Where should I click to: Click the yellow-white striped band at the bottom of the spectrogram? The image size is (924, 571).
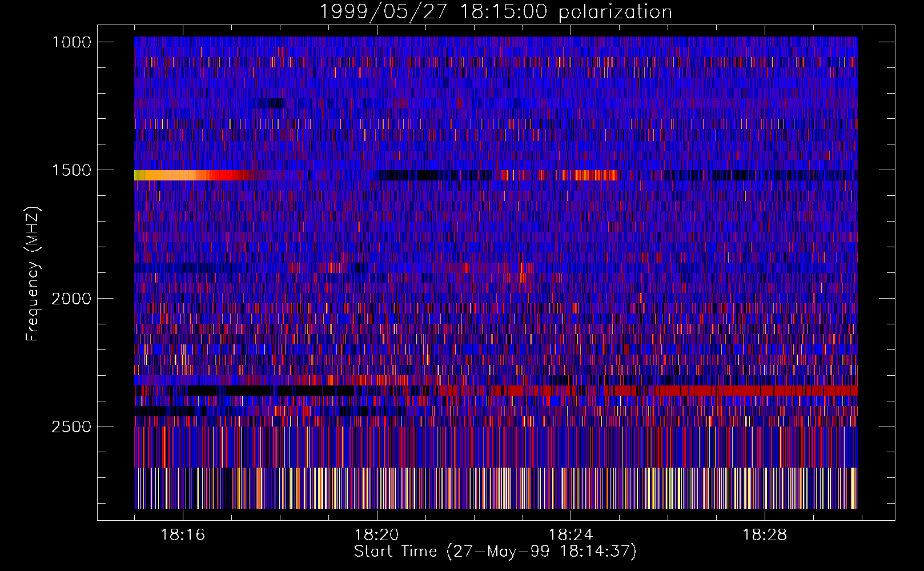pos(496,488)
